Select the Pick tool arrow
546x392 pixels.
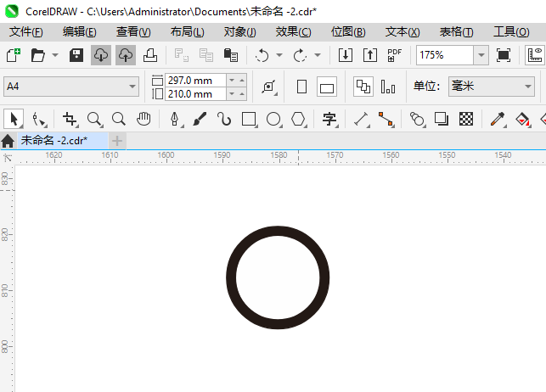point(14,119)
